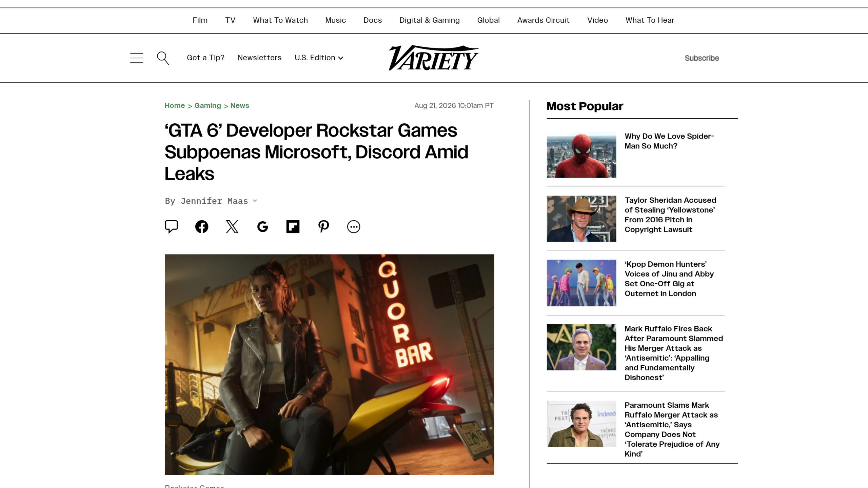868x488 pixels.
Task: Open the Spider-Man thumbnail image
Action: [x=581, y=155]
